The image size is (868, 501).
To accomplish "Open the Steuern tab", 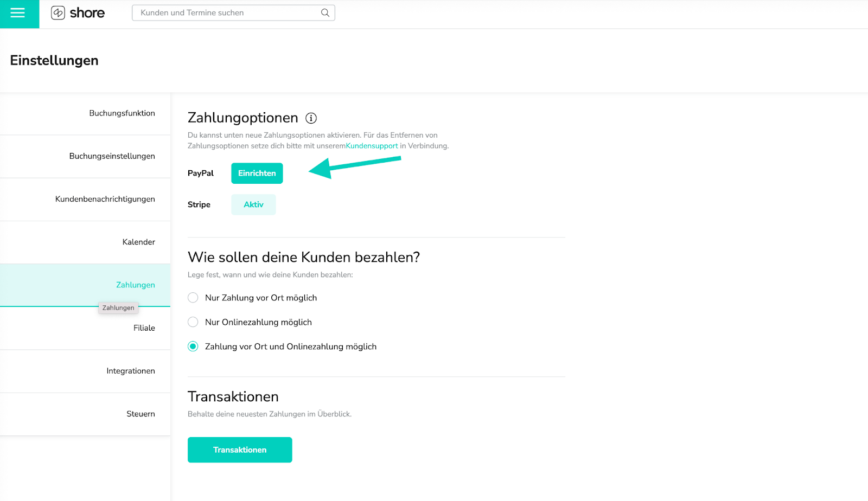I will 85,414.
